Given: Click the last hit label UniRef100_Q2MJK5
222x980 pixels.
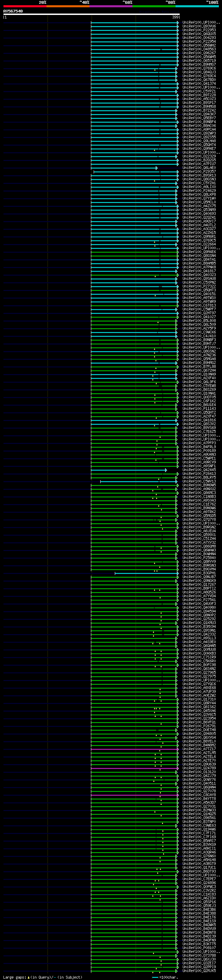Looking at the screenshot, I should [199, 971].
